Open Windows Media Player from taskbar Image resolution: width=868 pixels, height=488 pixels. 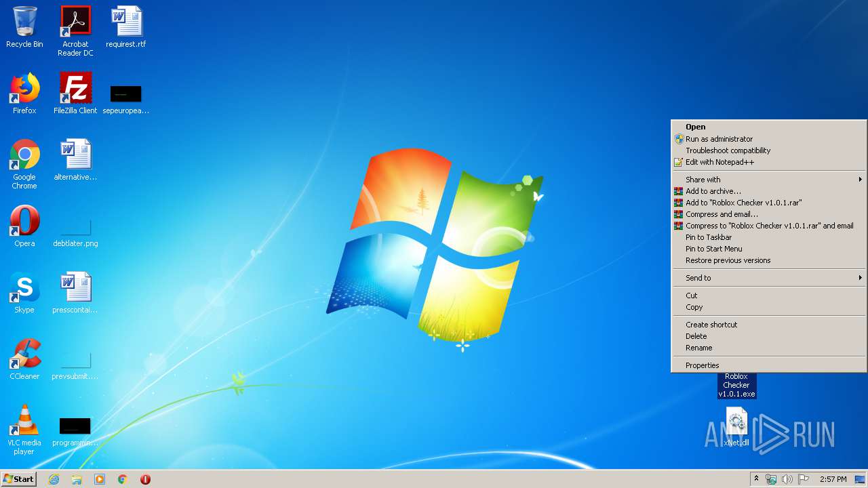click(x=100, y=479)
